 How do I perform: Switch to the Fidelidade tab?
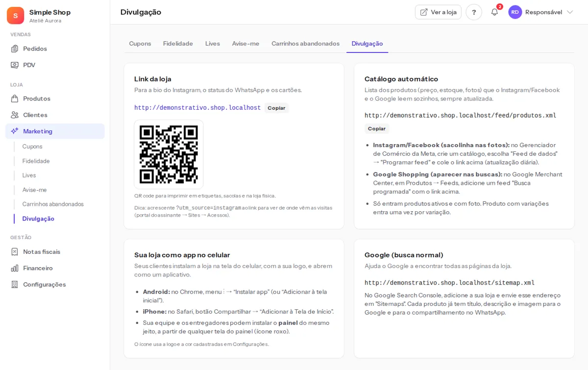point(178,44)
